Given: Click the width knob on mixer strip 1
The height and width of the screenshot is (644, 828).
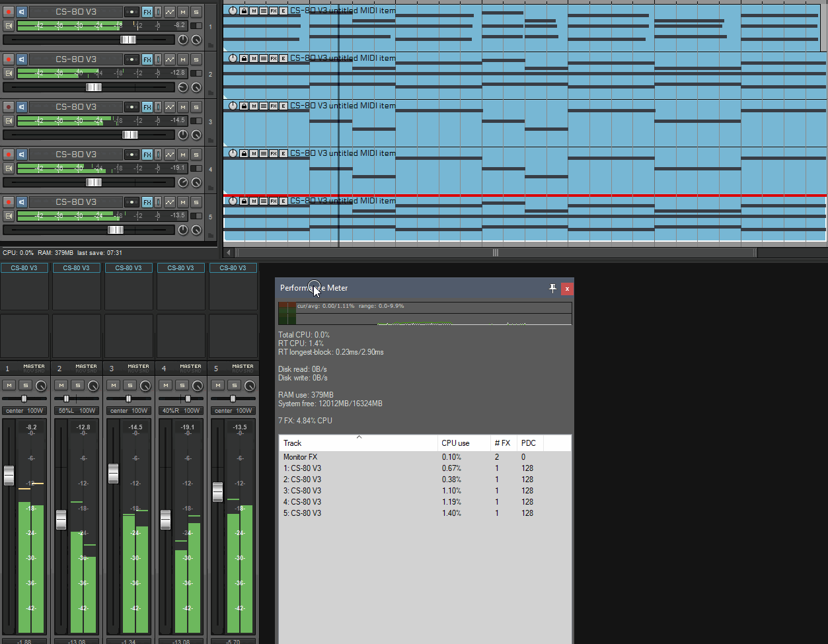Looking at the screenshot, I should tap(41, 386).
